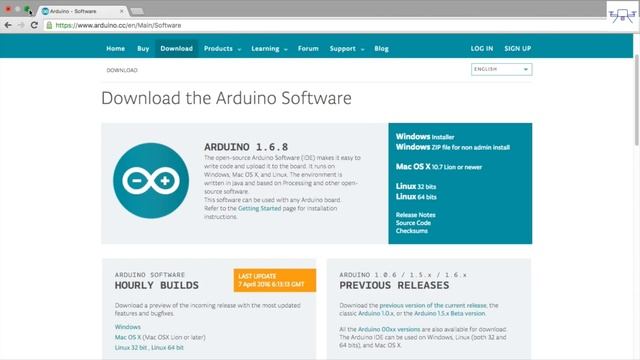Open the ENGLISH language dropdown
Viewport: 640px width, 360px height.
502,69
